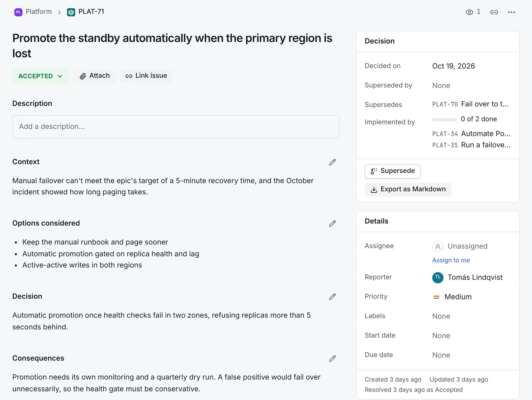Viewport: 532px width, 400px height.
Task: Click the reporter name Tomás Lindqvist
Action: [475, 277]
